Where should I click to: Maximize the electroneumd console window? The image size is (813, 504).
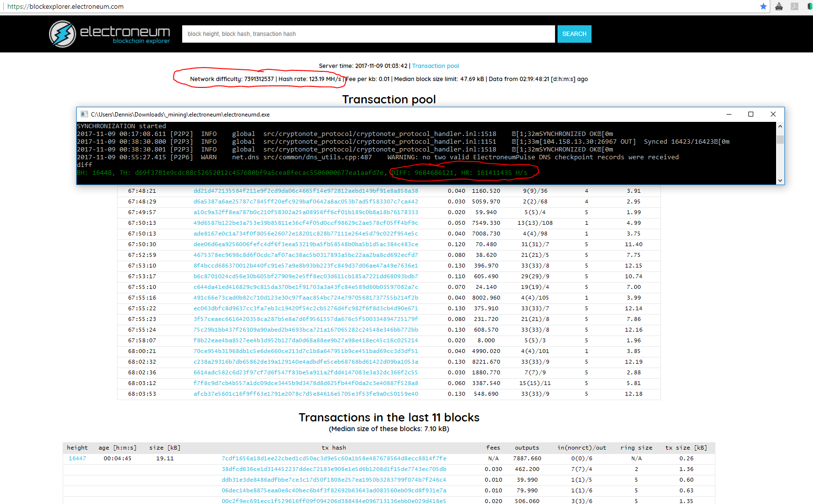[751, 114]
